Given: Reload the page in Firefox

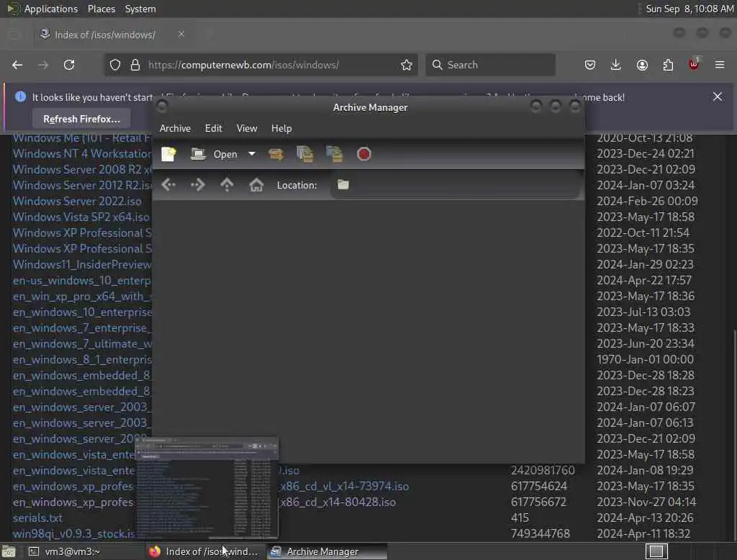Looking at the screenshot, I should click(x=69, y=65).
